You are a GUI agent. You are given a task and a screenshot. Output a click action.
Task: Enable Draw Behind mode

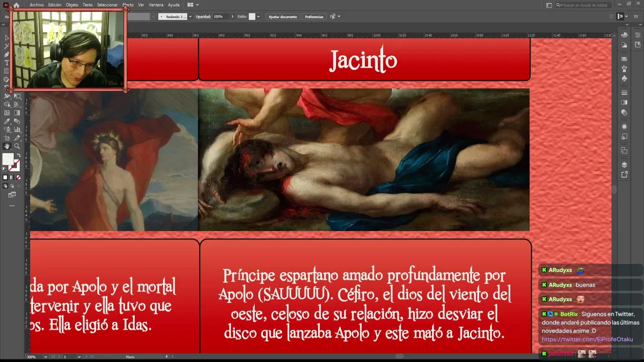pos(12,186)
